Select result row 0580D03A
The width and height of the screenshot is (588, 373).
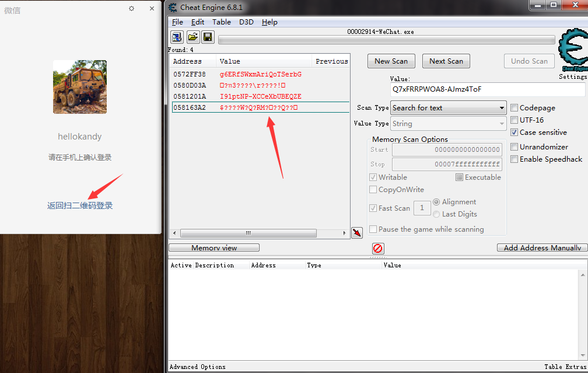pos(260,86)
